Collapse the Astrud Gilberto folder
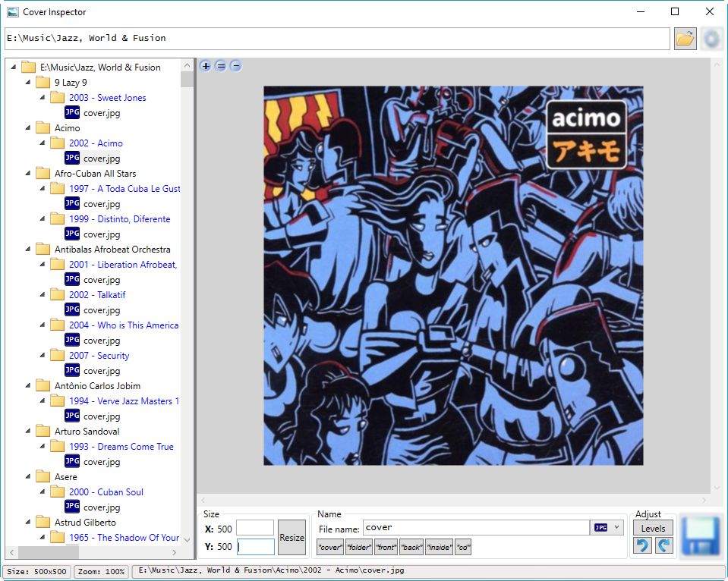The width and height of the screenshot is (728, 581). coord(28,522)
